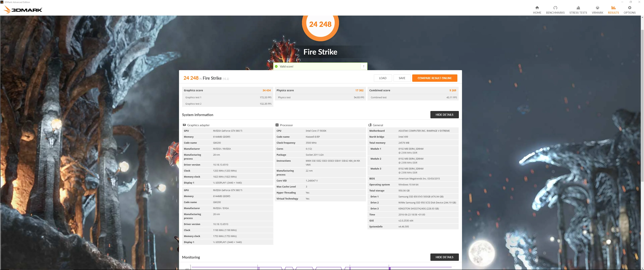This screenshot has height=270, width=644.
Task: Click the 3DMark app icon in title bar
Action: tap(2, 2)
